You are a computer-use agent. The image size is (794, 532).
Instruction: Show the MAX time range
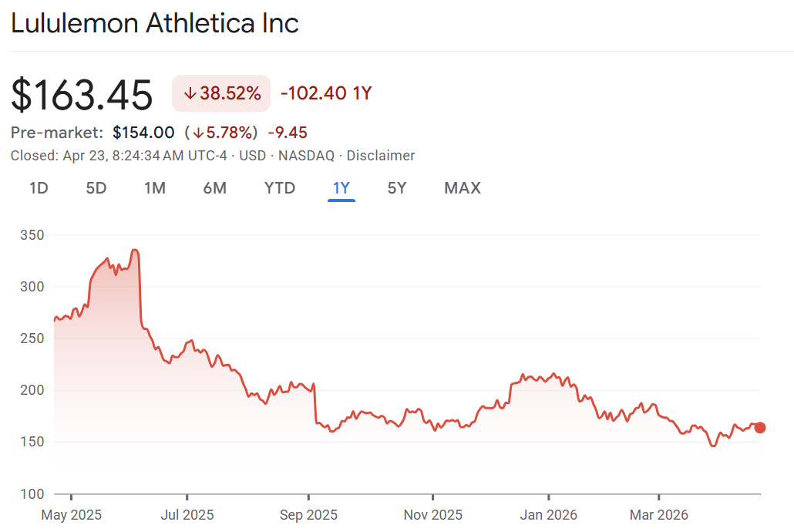(x=463, y=187)
